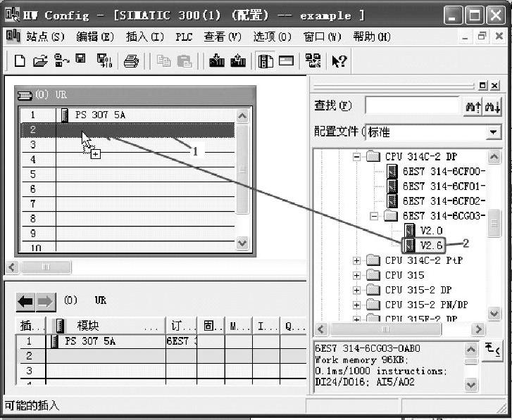Click the rack scrollbar up arrow
This screenshot has height=420, width=512.
(242, 116)
